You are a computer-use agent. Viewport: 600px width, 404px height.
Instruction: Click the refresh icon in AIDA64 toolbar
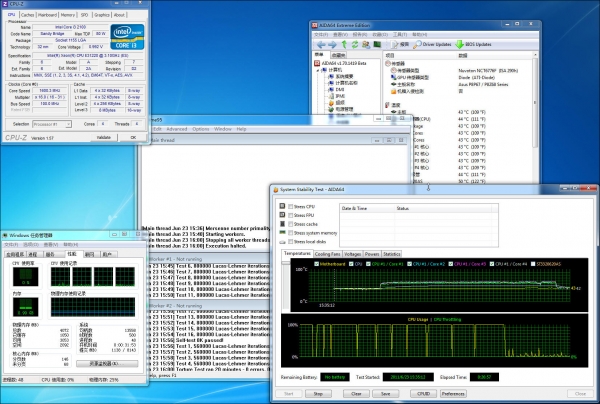point(353,44)
